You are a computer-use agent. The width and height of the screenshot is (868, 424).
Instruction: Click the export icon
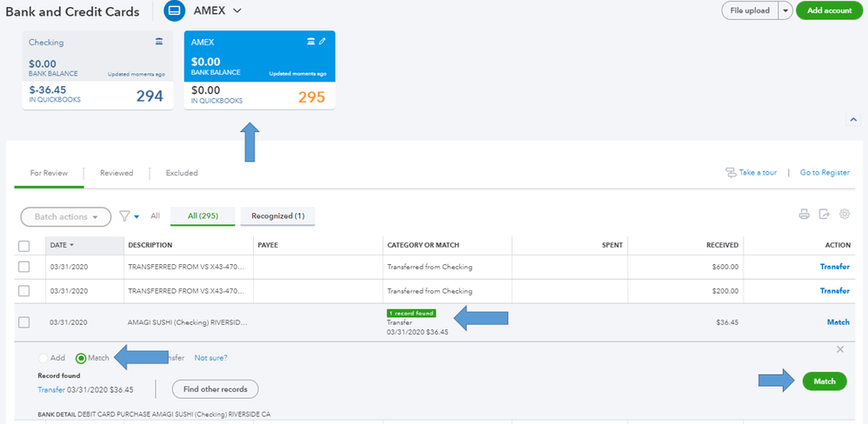(825, 215)
